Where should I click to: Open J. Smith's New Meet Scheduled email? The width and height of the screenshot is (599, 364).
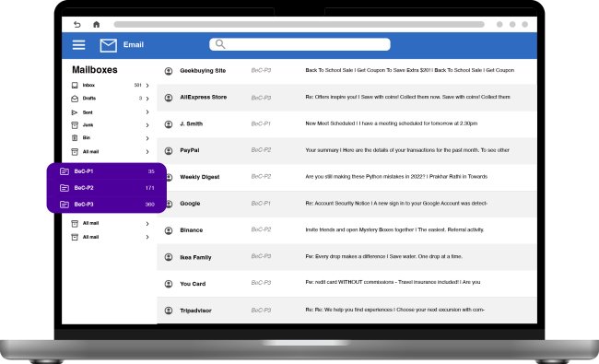point(391,123)
